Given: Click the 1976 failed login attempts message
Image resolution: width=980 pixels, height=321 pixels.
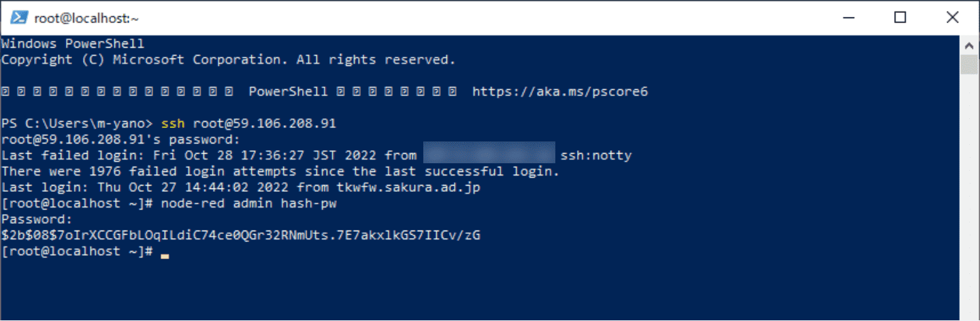Looking at the screenshot, I should click(x=280, y=171).
